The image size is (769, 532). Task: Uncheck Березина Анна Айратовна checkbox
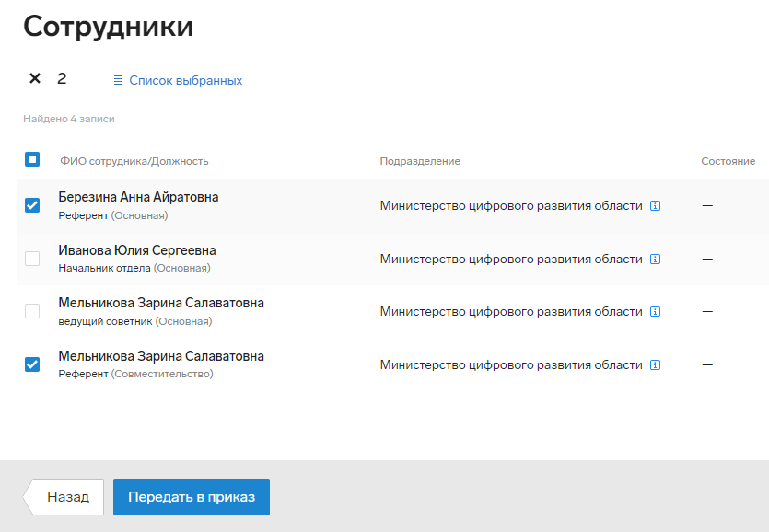32,205
